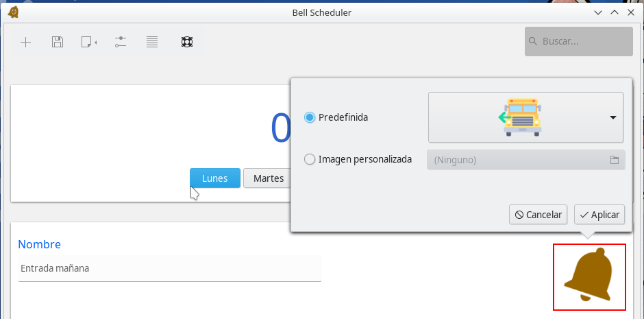Screen dimensions: 644x319
Task: Open the settings sliders icon
Action: (x=121, y=43)
